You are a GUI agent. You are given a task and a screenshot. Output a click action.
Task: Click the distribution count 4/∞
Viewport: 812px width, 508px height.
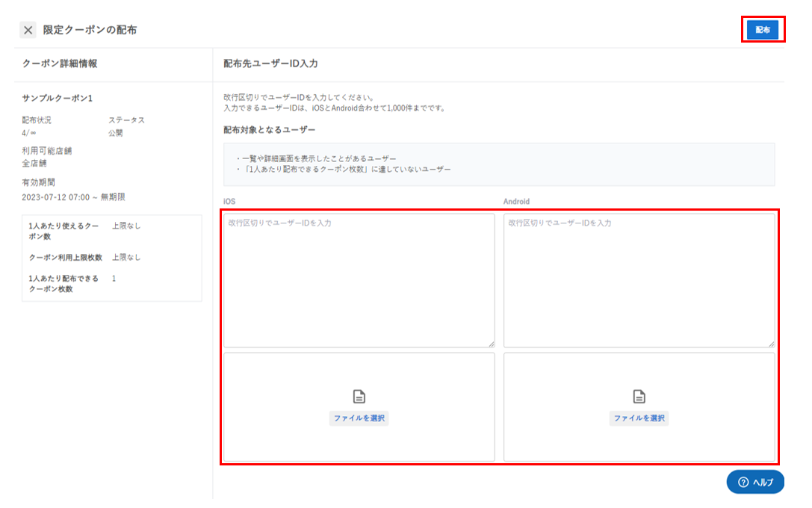[29, 133]
